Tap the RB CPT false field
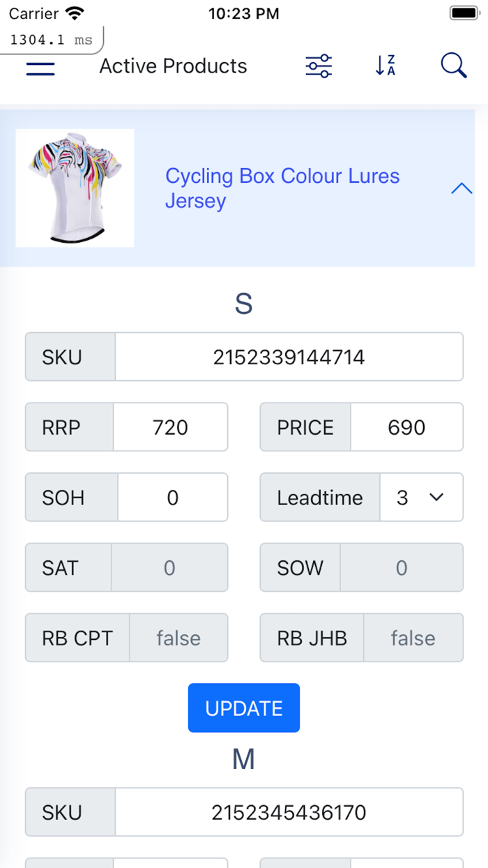 coord(178,638)
